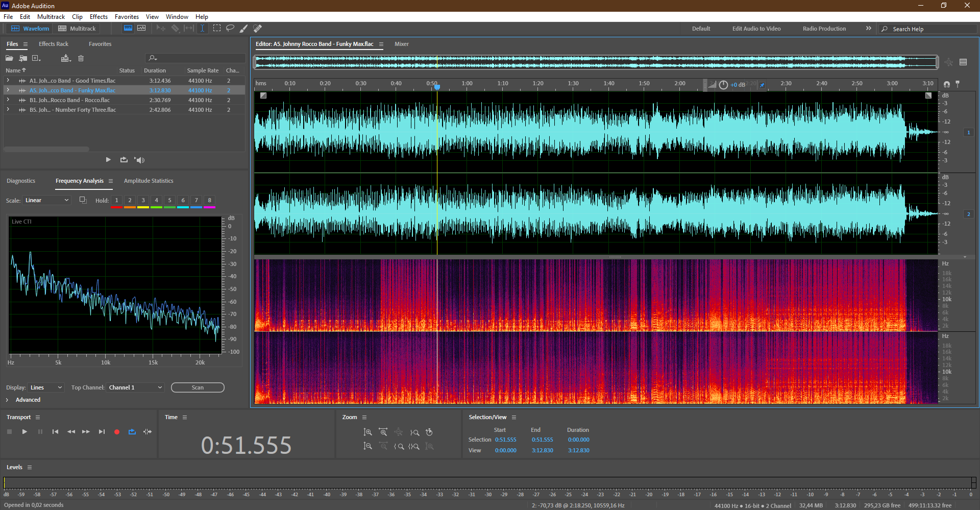Select Waveform view button
This screenshot has width=980, height=510.
tap(30, 29)
